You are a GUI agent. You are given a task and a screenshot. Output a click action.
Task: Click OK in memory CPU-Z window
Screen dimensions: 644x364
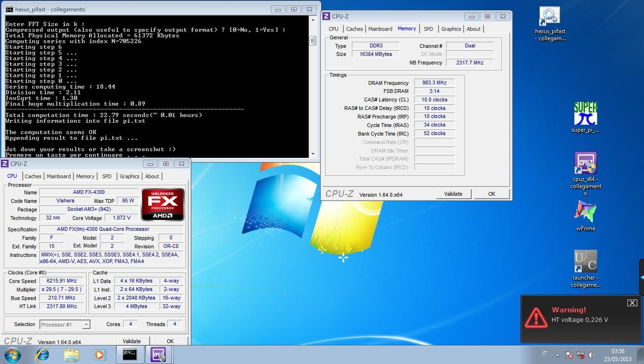pos(492,194)
